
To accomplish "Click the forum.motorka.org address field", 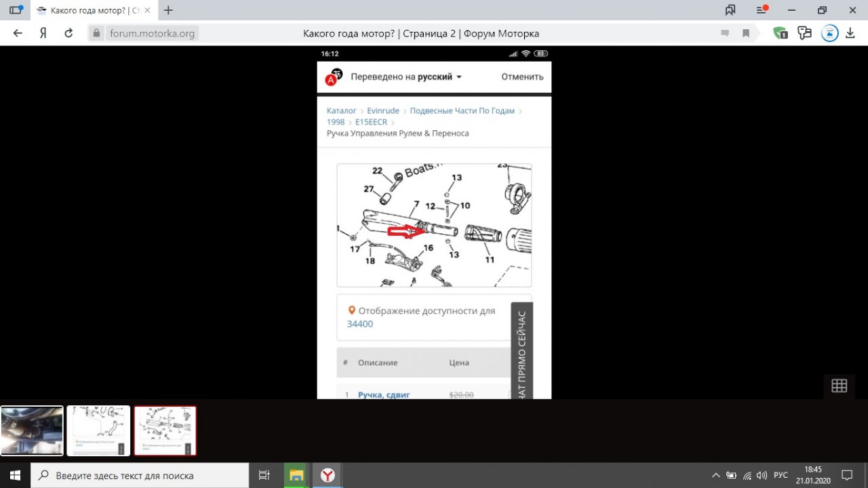I will [152, 33].
